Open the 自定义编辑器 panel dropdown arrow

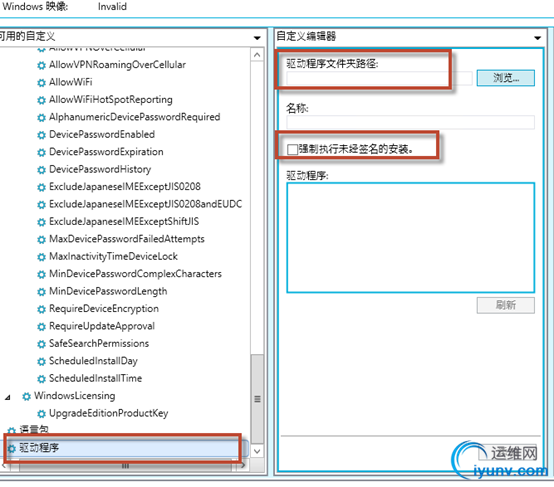pyautogui.click(x=537, y=37)
